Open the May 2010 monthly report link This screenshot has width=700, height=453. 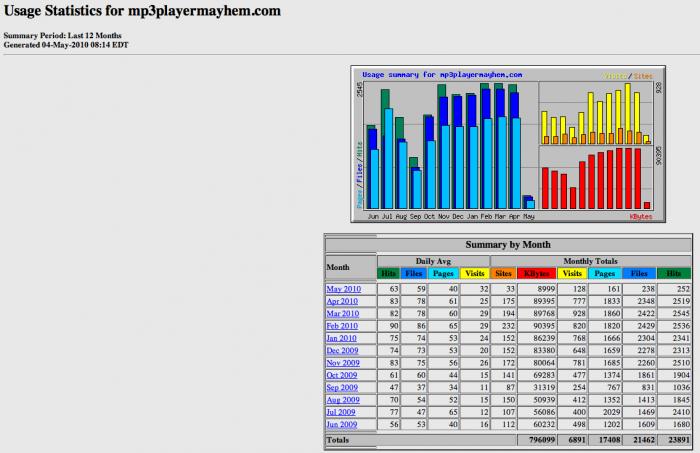click(343, 289)
